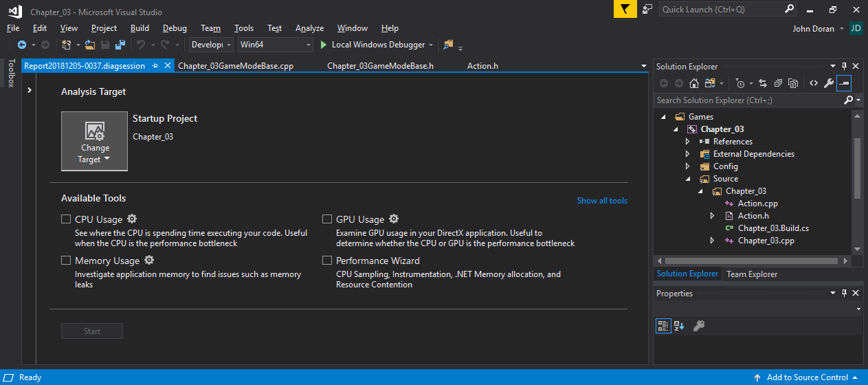Expand the References tree node
Screen dimensions: 868x385
pyautogui.click(x=688, y=142)
